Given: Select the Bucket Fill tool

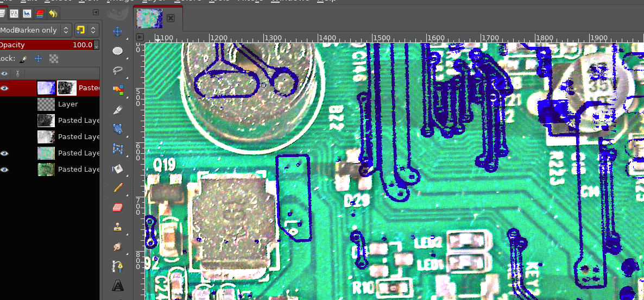Looking at the screenshot, I should [118, 168].
